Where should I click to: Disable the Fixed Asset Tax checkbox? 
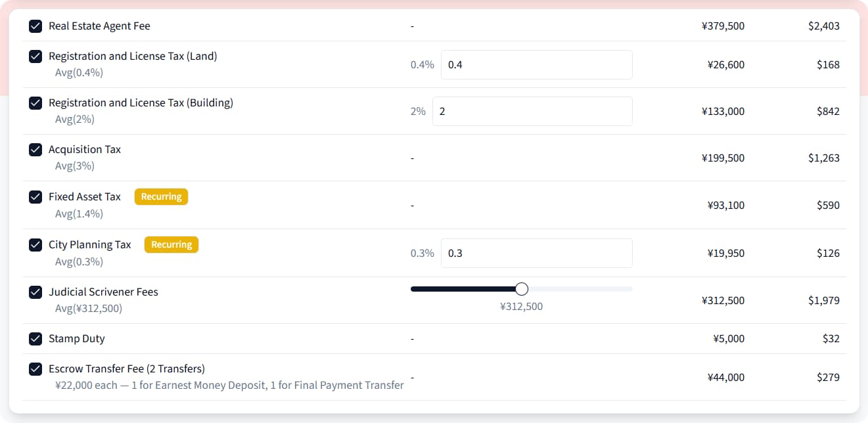pyautogui.click(x=35, y=196)
